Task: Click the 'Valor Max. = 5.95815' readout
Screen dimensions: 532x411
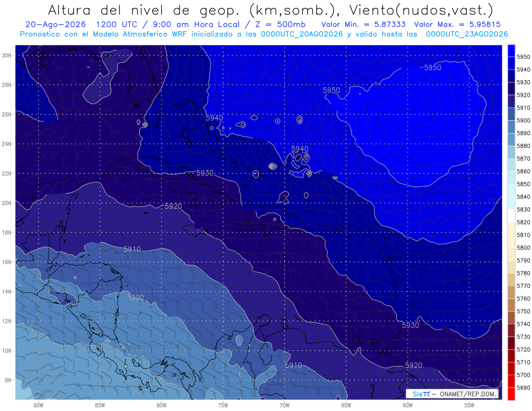Action: (458, 24)
